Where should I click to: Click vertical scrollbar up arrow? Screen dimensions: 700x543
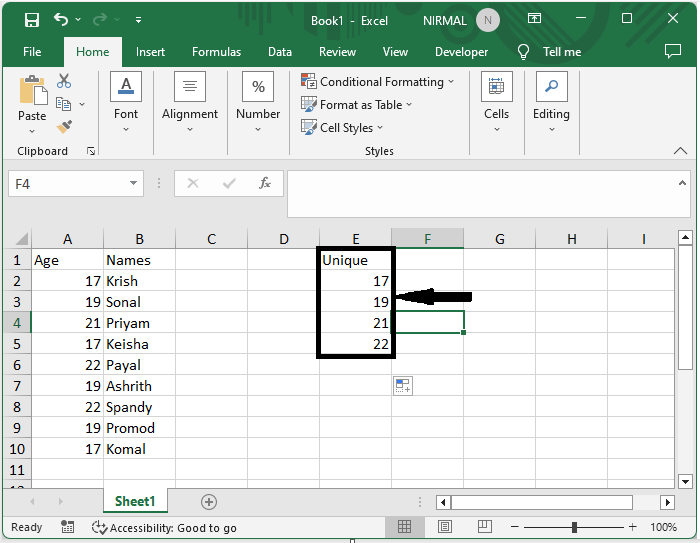[685, 238]
